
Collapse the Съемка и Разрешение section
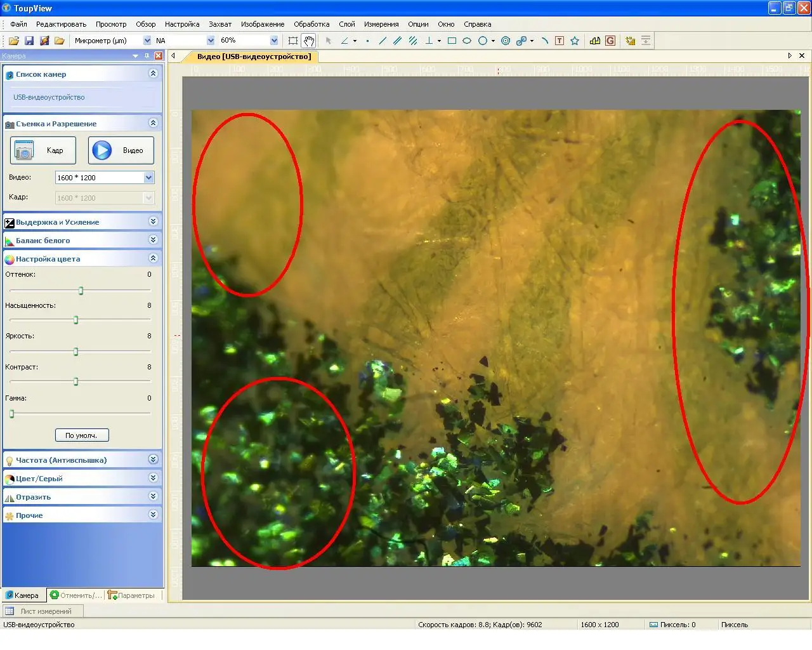(x=153, y=123)
